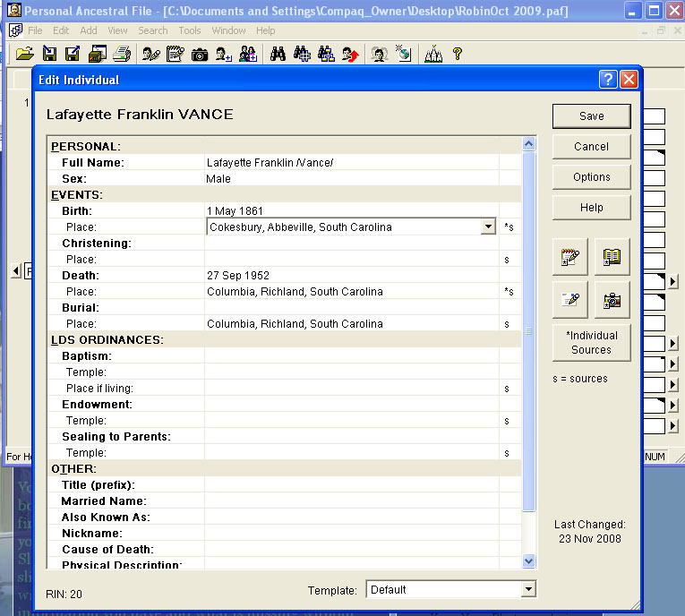Image resolution: width=685 pixels, height=616 pixels.
Task: Click the left arrow button in main window
Action: (x=16, y=271)
